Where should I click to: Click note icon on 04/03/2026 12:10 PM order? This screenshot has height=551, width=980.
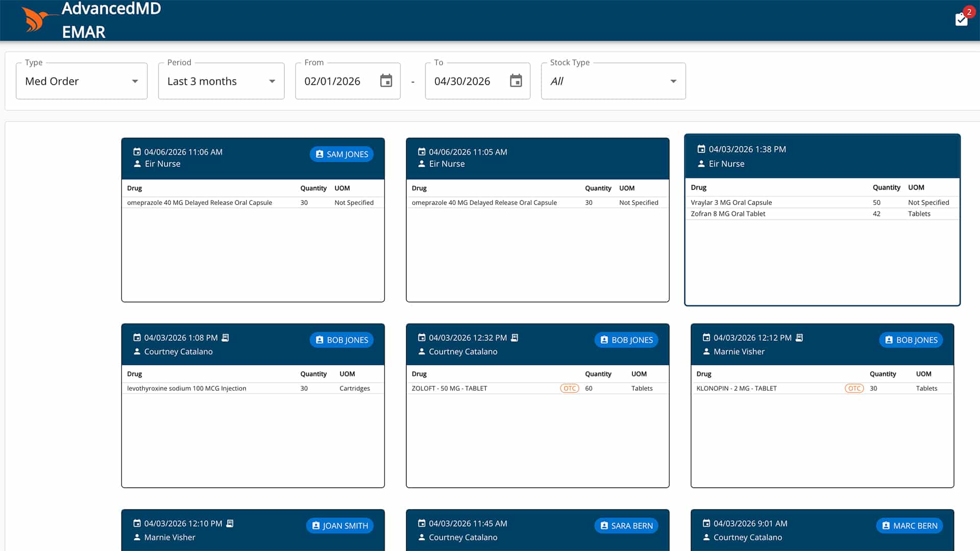[230, 523]
